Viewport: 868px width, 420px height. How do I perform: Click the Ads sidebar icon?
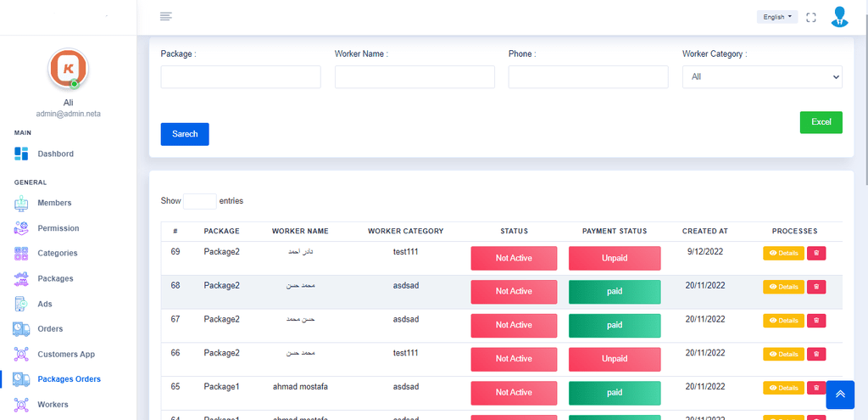click(21, 304)
